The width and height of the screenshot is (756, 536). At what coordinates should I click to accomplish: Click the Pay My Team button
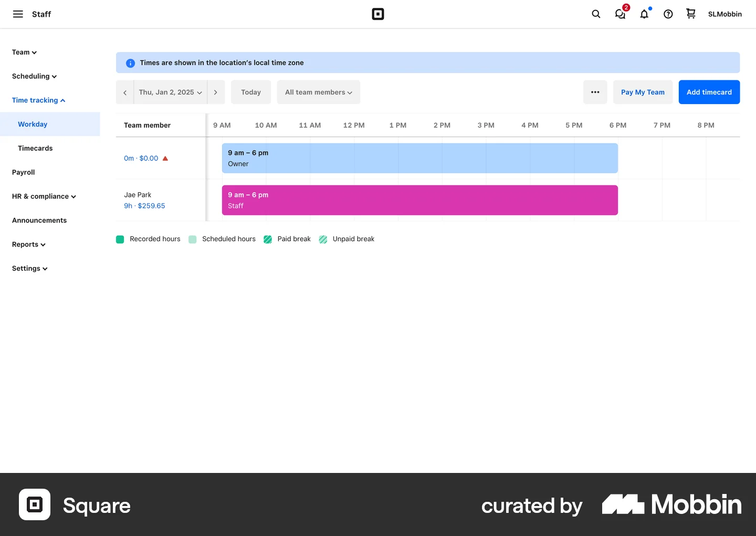[x=643, y=92]
